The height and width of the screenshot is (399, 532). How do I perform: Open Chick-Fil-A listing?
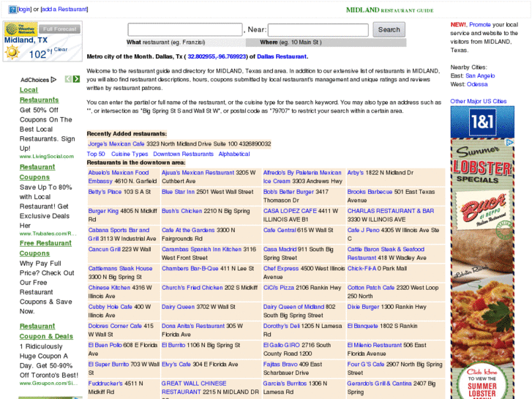[361, 268]
